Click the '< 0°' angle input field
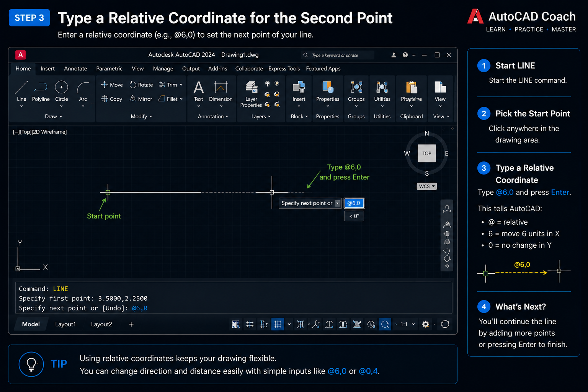The width and height of the screenshot is (588, 392). [354, 216]
